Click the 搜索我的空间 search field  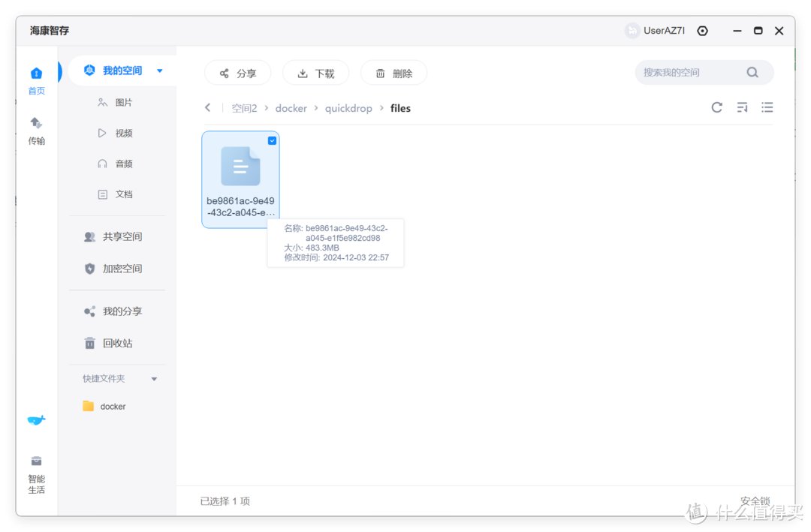click(x=695, y=72)
